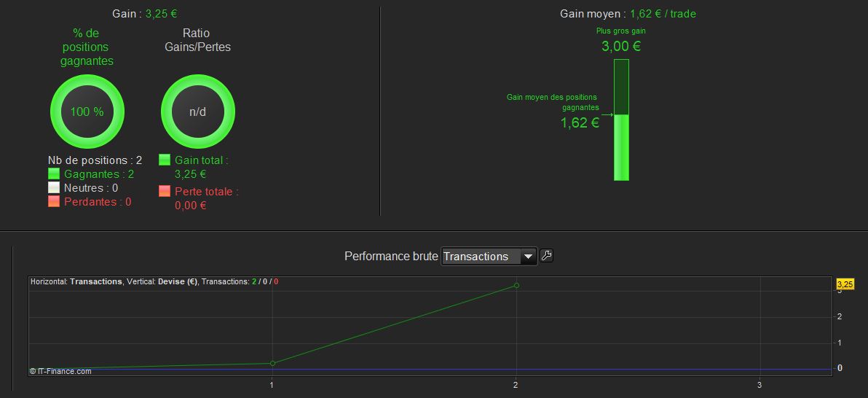Screen dimensions: 868x398
Task: Click the white Neutres legend square
Action: [54, 188]
